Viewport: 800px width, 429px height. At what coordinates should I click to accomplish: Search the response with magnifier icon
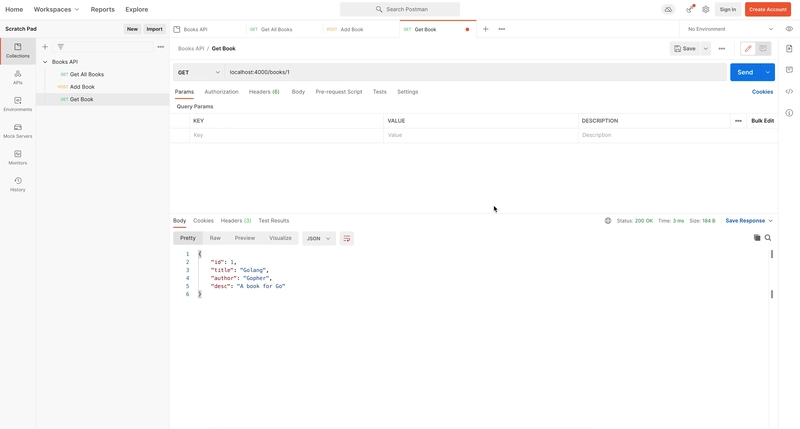[768, 238]
